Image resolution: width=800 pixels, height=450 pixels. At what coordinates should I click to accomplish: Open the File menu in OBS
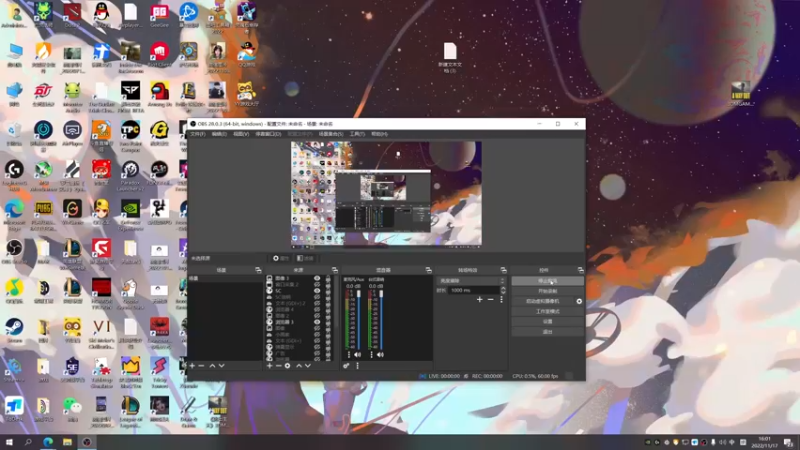coord(197,134)
